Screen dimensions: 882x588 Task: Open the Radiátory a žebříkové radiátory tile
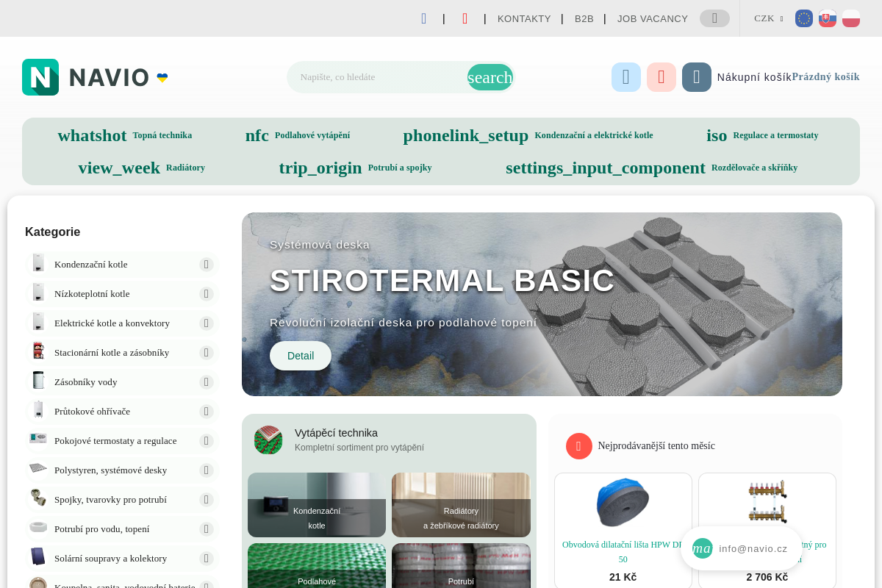click(461, 505)
